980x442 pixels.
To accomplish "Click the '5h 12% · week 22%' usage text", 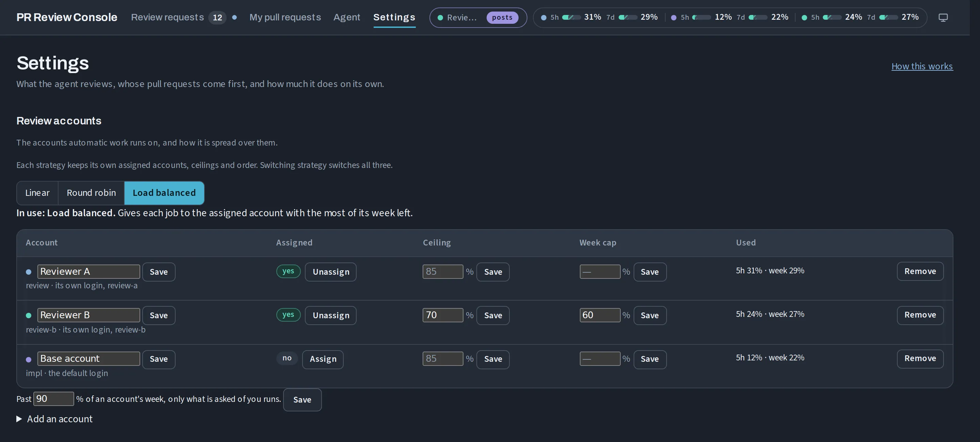I will pos(770,358).
